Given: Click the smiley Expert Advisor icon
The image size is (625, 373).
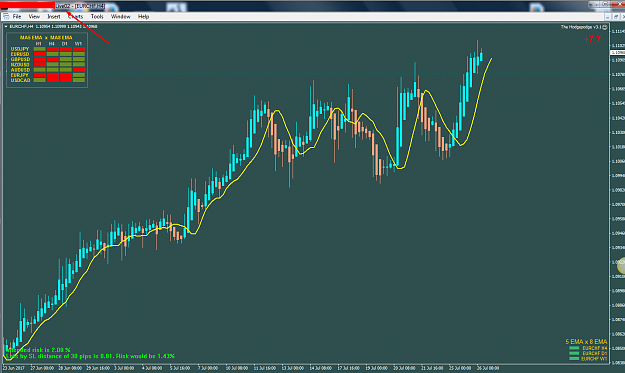Looking at the screenshot, I should pos(605,27).
